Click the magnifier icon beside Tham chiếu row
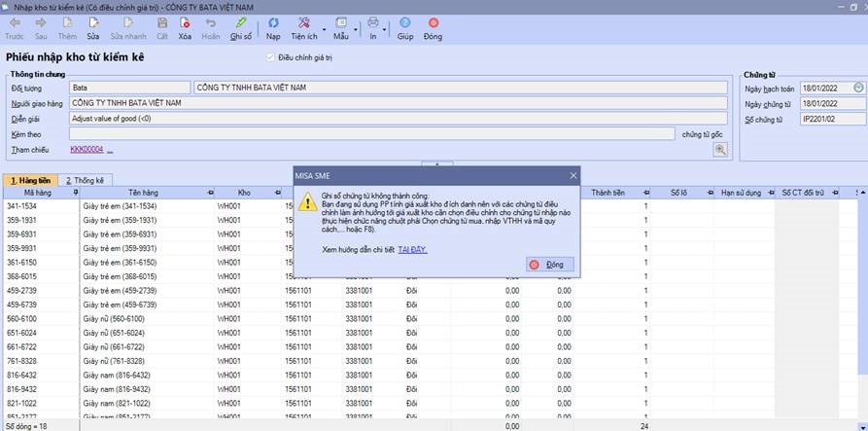The image size is (868, 431). (x=720, y=150)
